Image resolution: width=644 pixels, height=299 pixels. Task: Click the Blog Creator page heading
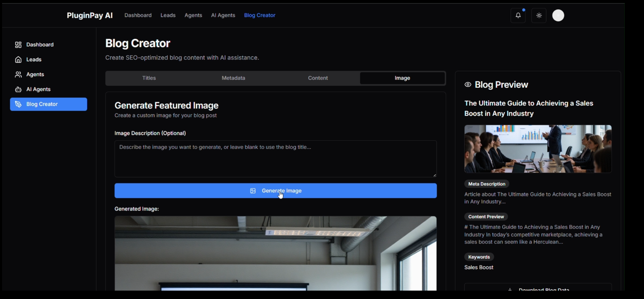[138, 43]
